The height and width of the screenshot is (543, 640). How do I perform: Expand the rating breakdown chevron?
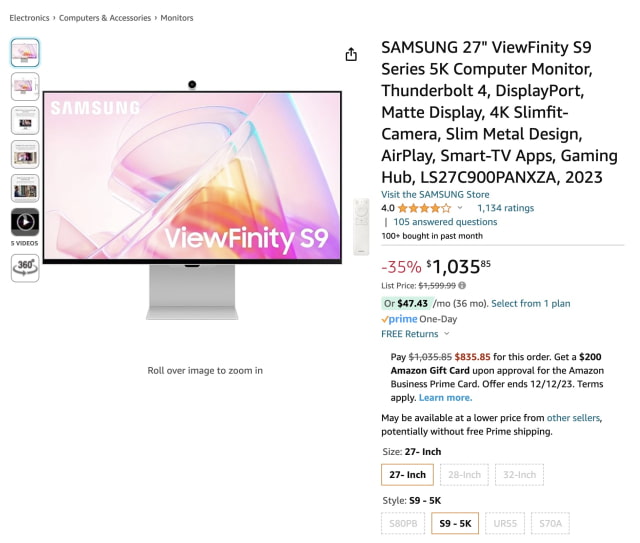460,208
